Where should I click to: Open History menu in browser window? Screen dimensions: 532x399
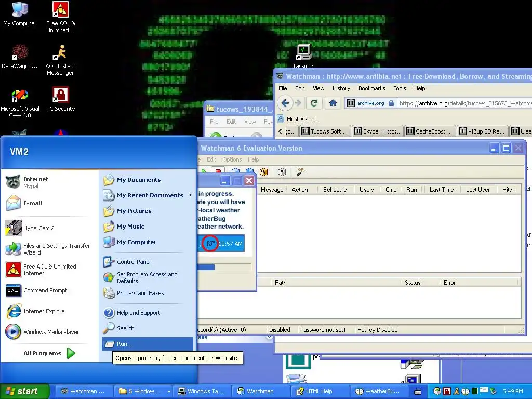341,88
